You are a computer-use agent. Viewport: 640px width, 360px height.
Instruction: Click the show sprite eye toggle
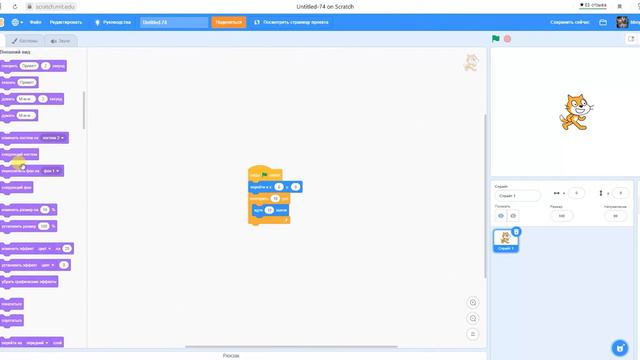tap(501, 216)
